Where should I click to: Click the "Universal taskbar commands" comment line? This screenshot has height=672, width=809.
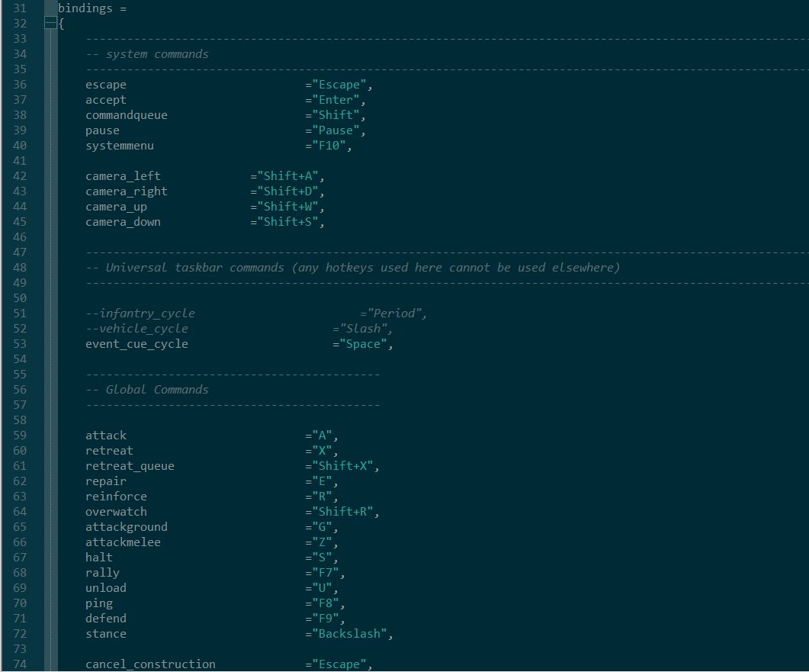(352, 268)
